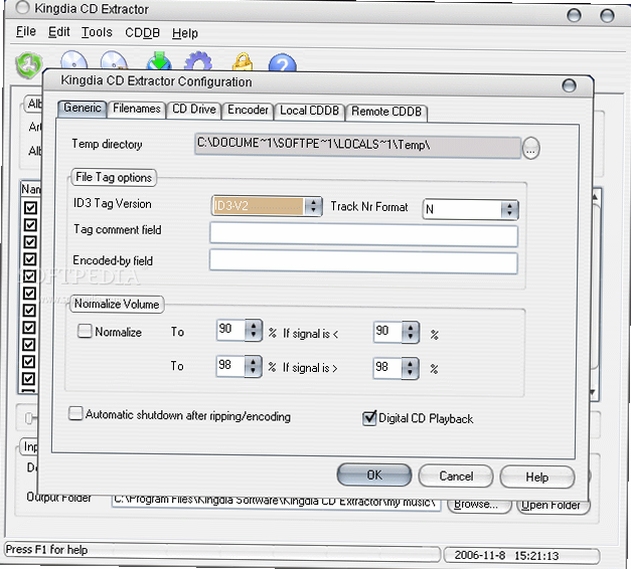This screenshot has height=569, width=631.
Task: Click the dialog Help button
Action: pyautogui.click(x=537, y=477)
